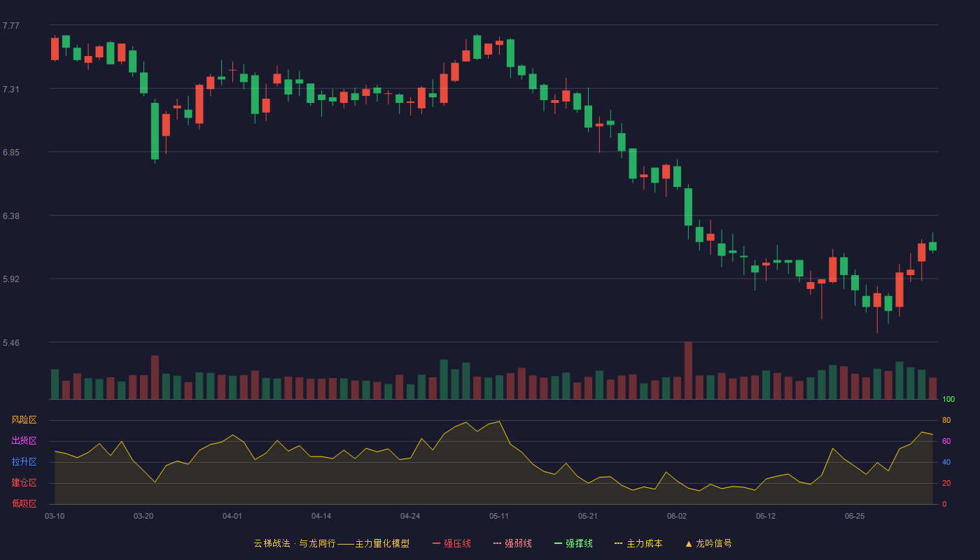Select the 出货区 zone label
The width and height of the screenshot is (980, 560).
[x=24, y=441]
